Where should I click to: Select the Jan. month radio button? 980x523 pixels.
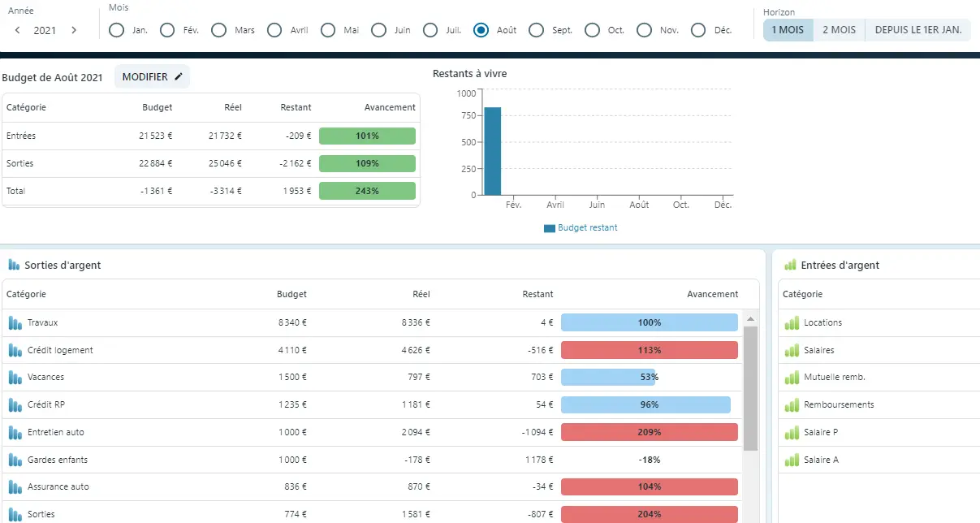click(x=117, y=30)
